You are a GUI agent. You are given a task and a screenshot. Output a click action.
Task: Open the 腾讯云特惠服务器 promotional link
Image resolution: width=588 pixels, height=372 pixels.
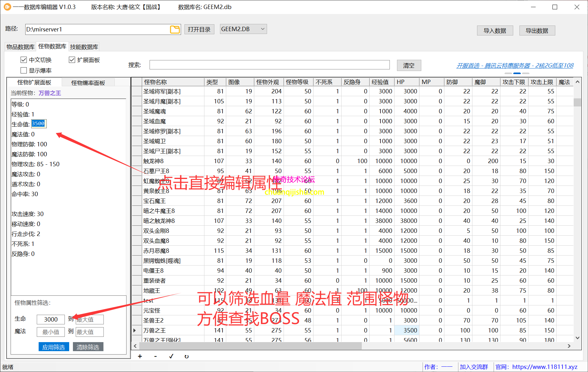pyautogui.click(x=515, y=66)
